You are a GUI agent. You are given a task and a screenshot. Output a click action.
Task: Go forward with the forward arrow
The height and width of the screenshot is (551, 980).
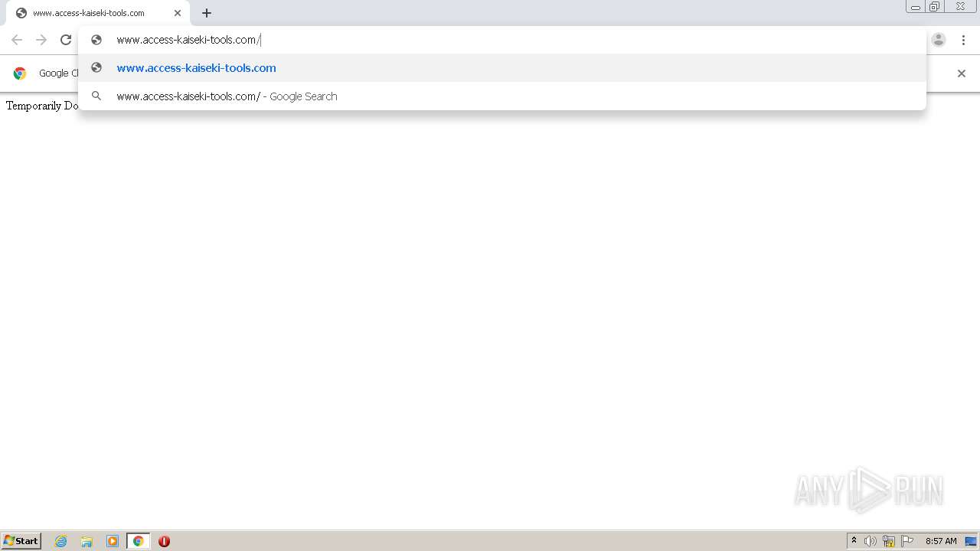(41, 40)
